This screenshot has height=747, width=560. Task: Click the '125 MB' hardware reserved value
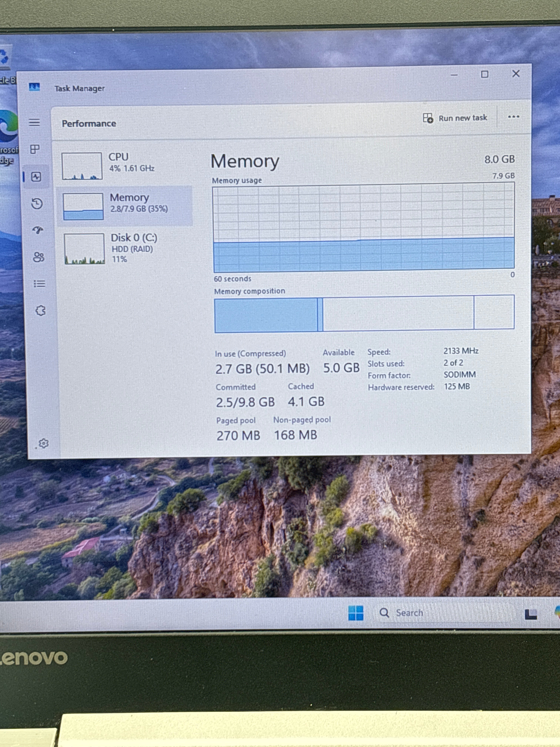coord(457,386)
